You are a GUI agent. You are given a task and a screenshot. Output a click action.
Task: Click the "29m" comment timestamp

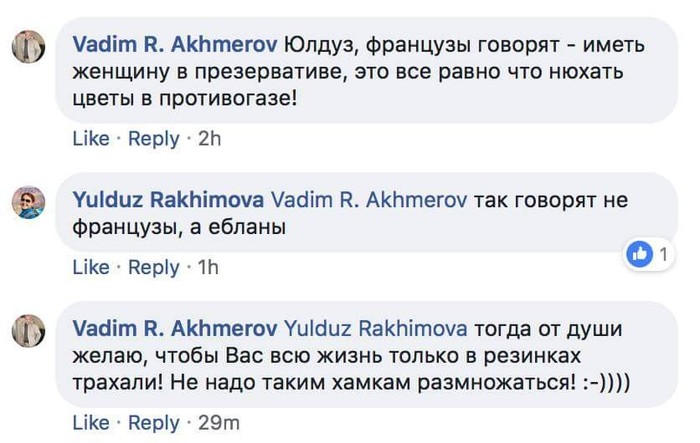(x=219, y=423)
